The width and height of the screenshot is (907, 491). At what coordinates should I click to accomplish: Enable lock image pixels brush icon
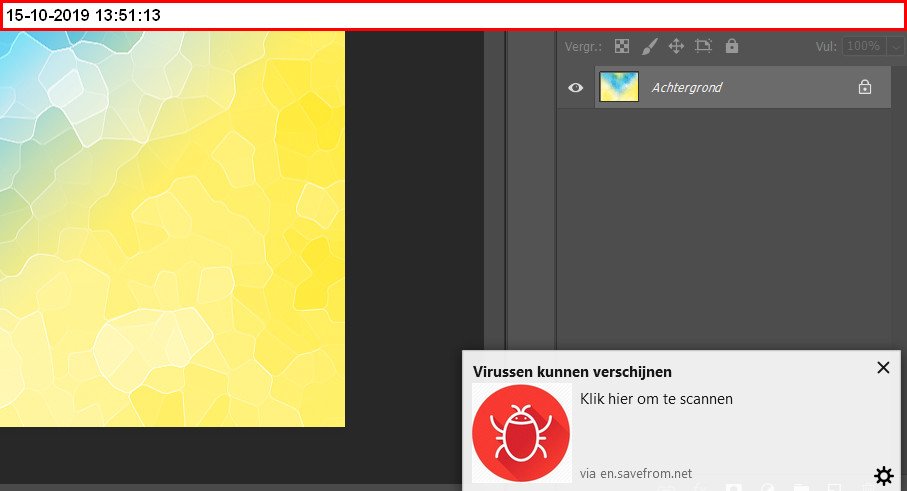(x=650, y=46)
